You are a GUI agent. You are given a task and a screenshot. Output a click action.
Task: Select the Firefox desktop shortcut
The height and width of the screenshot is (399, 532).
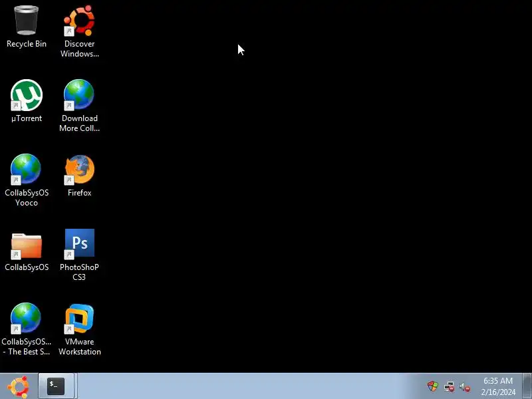[x=79, y=170]
